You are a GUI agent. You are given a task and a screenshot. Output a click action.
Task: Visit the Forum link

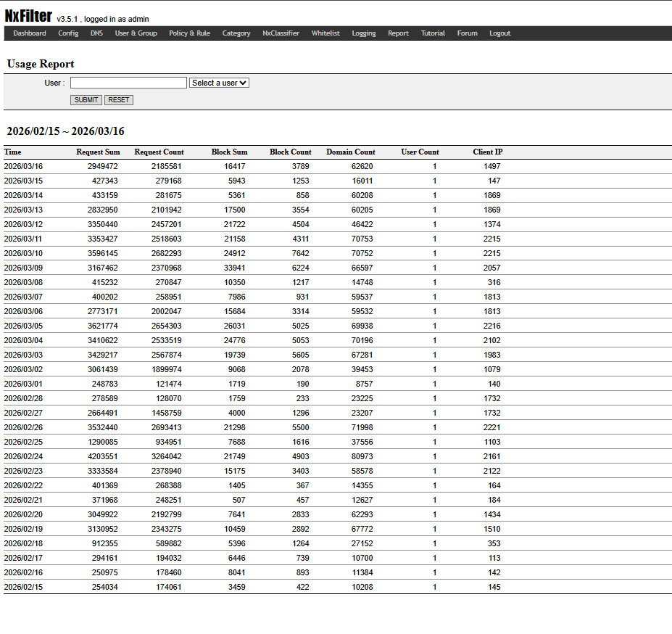[x=467, y=33]
